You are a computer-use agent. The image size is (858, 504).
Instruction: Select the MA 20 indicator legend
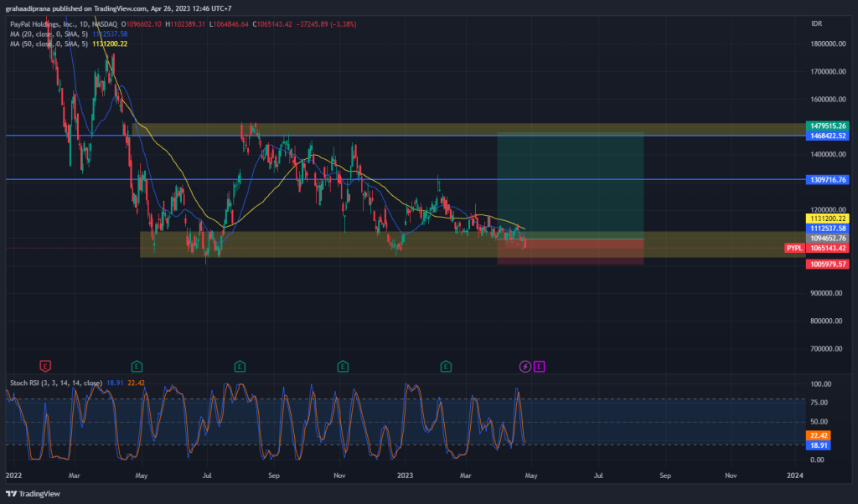pos(49,33)
